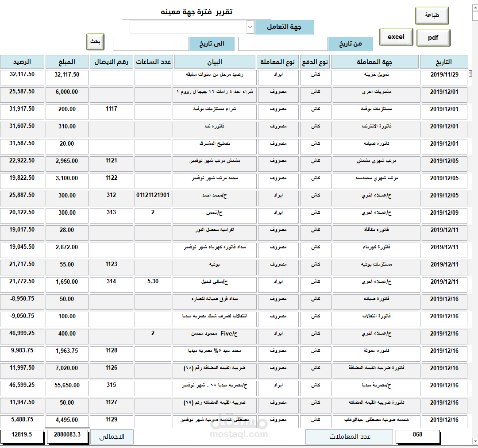Select the balance cell 22,922.50
Image resolution: width=478 pixels, height=448 pixels.
pos(22,164)
